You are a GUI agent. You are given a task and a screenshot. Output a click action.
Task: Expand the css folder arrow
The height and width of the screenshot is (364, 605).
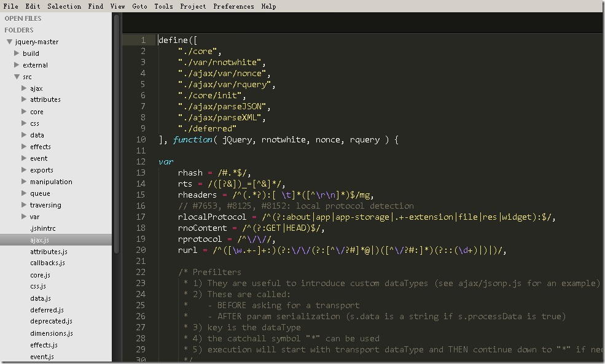pyautogui.click(x=24, y=123)
